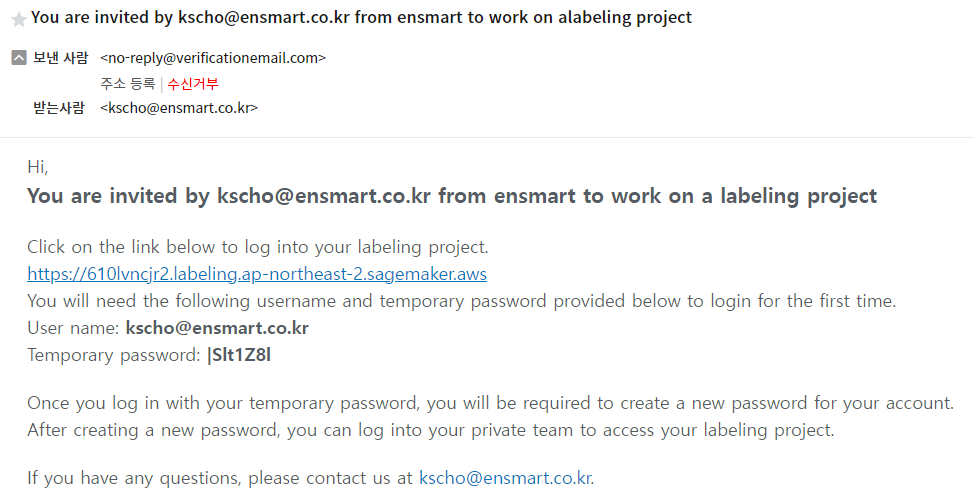Click the "Temporary password:" label

(114, 355)
